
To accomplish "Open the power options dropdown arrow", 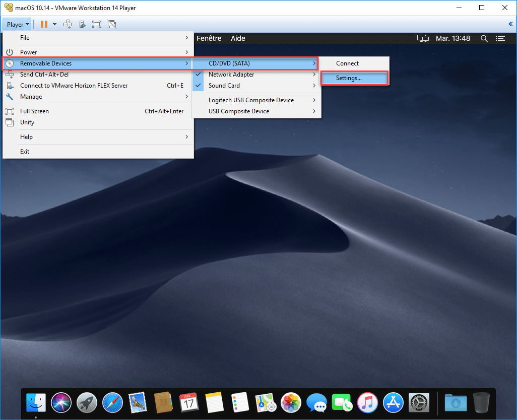I will [x=55, y=24].
